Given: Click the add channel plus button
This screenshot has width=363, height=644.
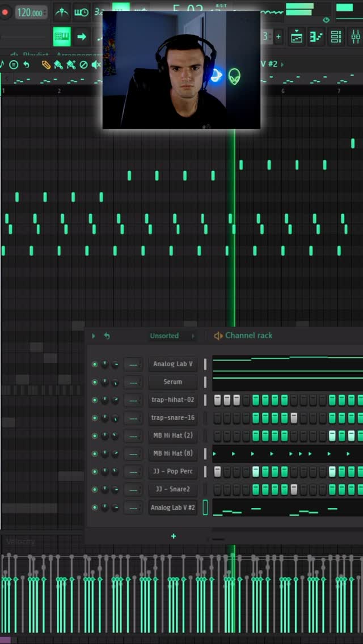Looking at the screenshot, I should [x=174, y=536].
